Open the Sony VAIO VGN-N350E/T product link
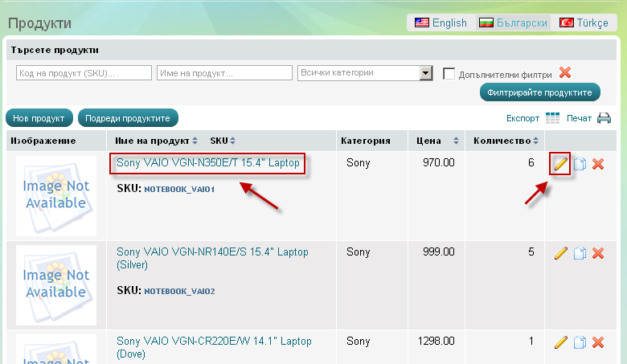627x364 pixels. point(207,163)
